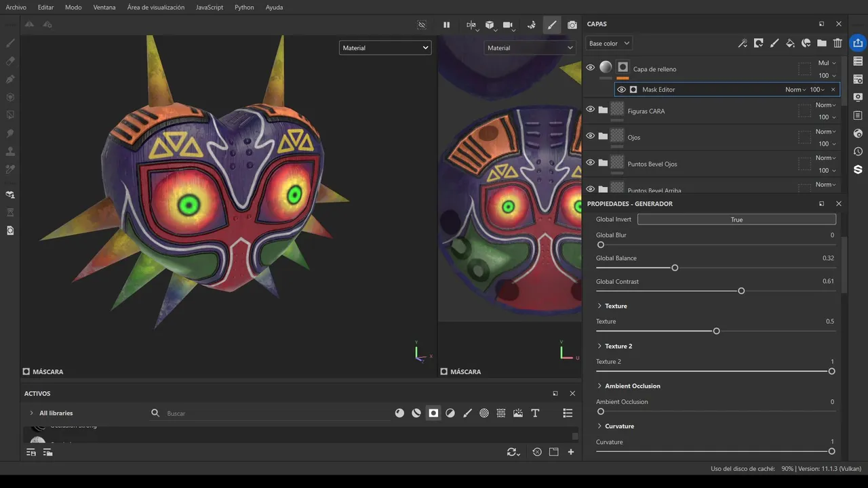Add a new paint layer
This screenshot has height=488, width=868.
(774, 43)
